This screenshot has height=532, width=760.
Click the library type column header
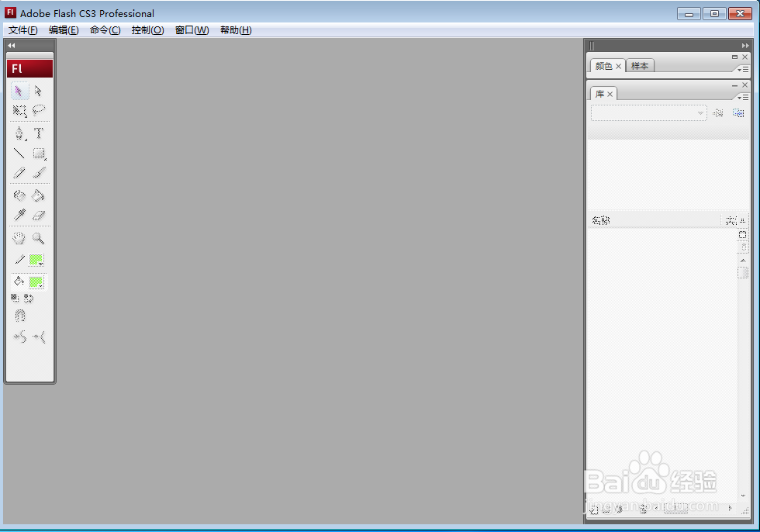730,221
